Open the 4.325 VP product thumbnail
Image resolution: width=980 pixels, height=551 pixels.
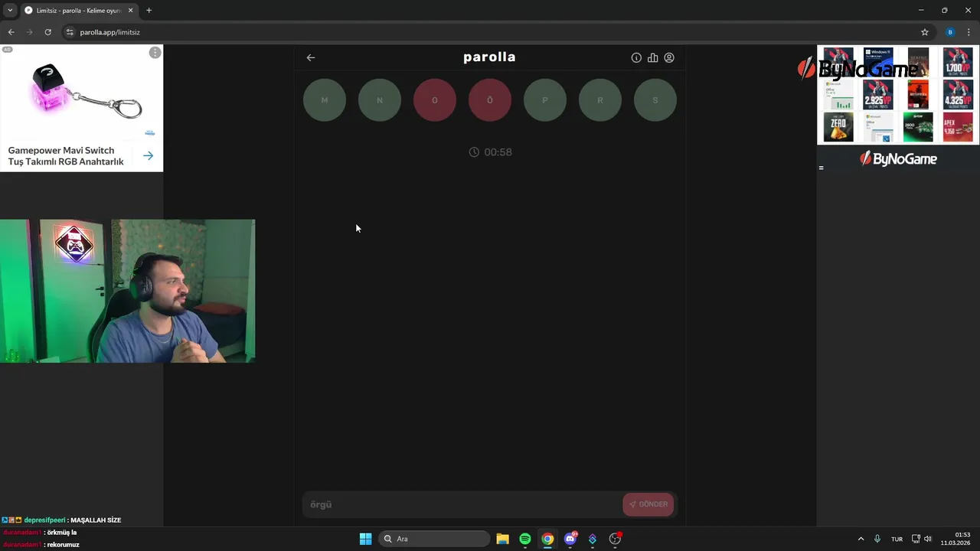958,95
